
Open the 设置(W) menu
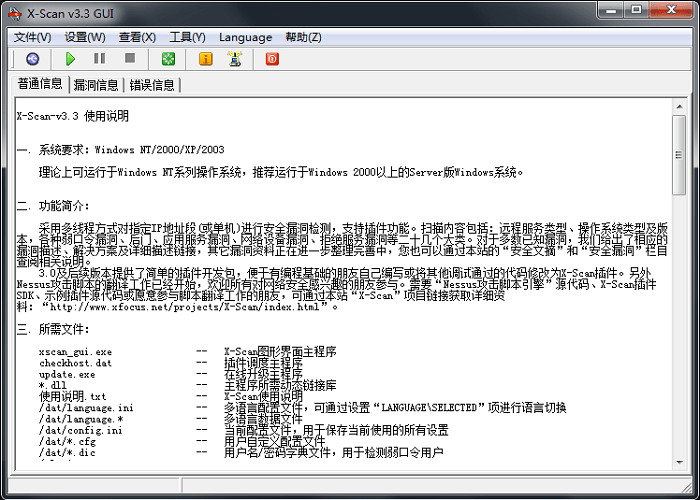click(85, 37)
